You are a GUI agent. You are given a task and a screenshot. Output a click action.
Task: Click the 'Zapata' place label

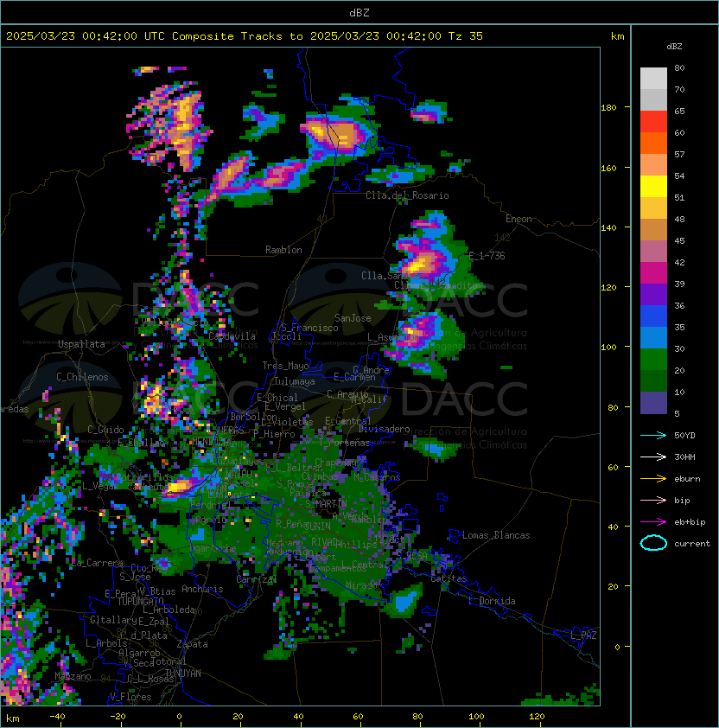pyautogui.click(x=192, y=644)
